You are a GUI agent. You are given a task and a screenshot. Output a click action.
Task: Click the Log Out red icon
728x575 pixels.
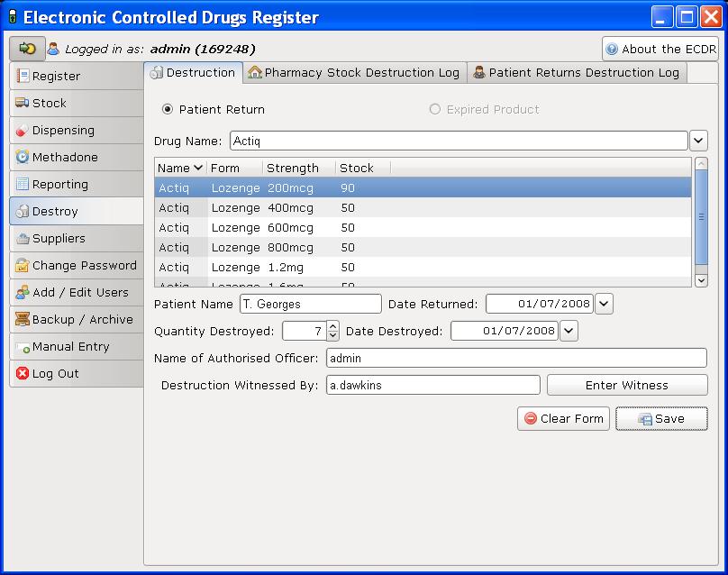click(x=23, y=374)
